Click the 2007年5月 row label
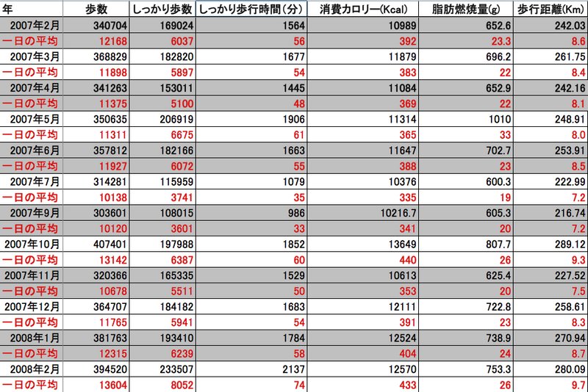This screenshot has height=392, width=588. (32, 119)
